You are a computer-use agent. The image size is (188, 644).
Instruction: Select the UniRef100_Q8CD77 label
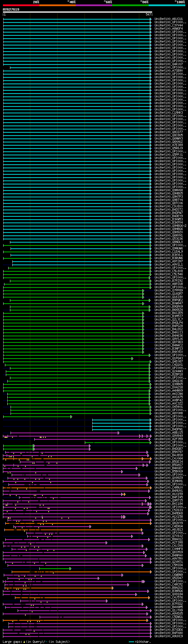coord(169,132)
